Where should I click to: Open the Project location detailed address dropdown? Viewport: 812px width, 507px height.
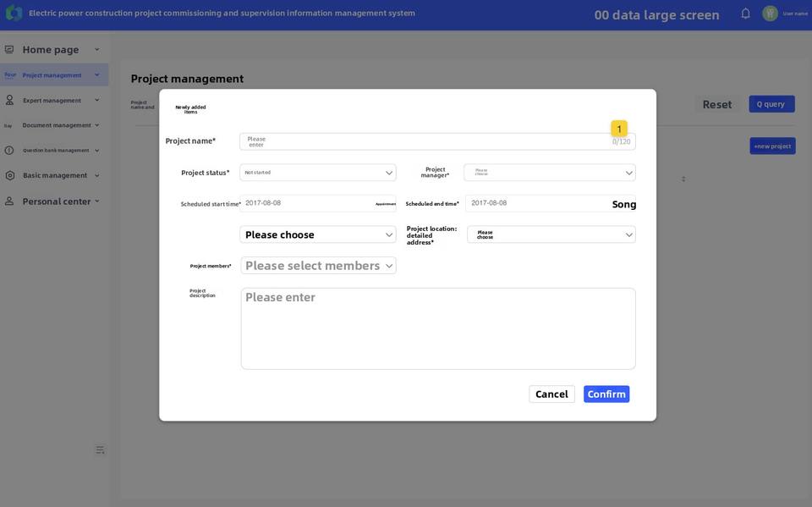(x=551, y=234)
